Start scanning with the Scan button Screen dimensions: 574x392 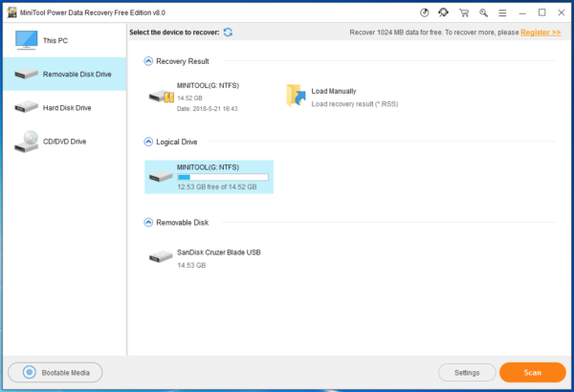click(x=533, y=373)
